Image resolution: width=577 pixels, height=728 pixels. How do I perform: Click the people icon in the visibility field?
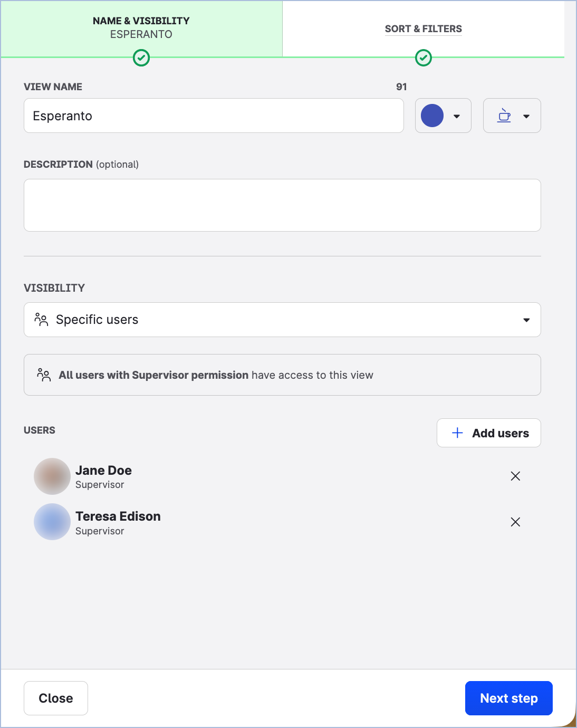point(42,319)
